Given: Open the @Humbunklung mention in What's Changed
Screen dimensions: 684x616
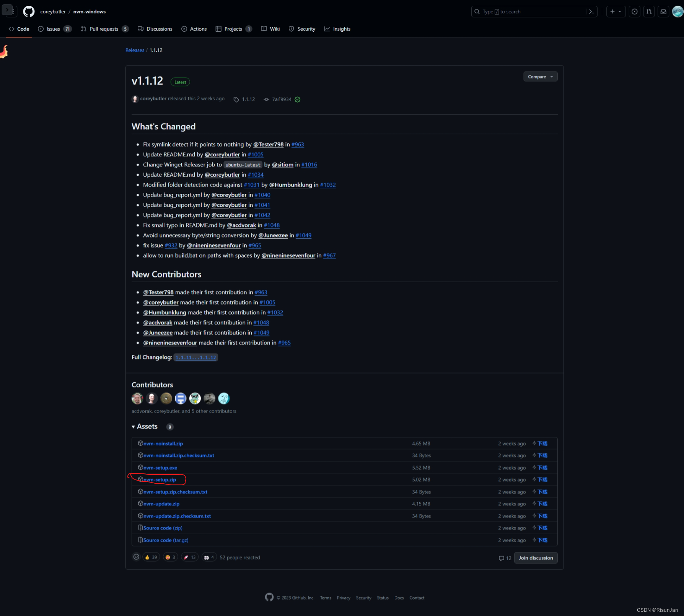Looking at the screenshot, I should coord(290,185).
